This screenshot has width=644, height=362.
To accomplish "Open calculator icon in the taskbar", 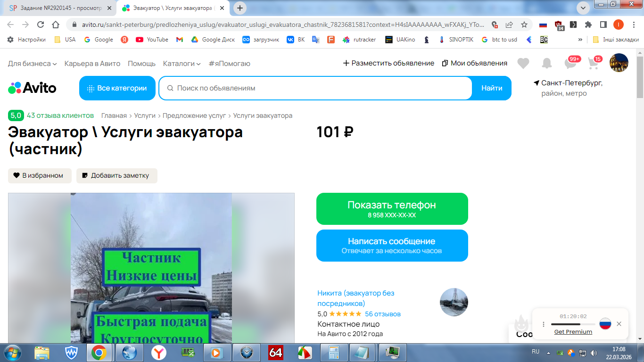I will click(x=334, y=353).
